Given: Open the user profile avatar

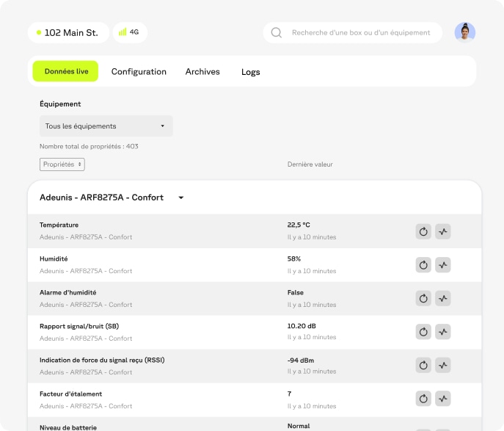Looking at the screenshot, I should click(464, 32).
